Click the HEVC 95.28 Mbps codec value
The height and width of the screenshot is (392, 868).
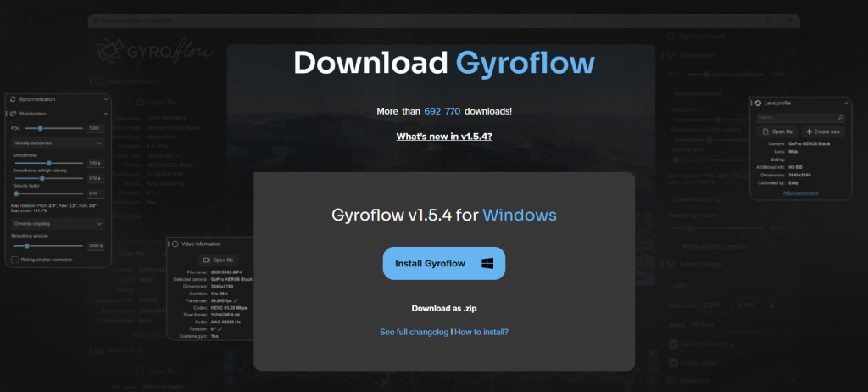click(x=231, y=307)
